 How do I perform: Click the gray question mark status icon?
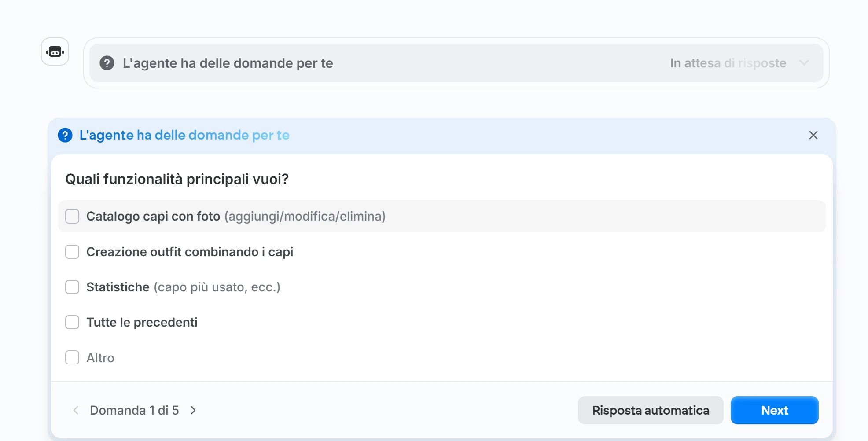pyautogui.click(x=107, y=63)
